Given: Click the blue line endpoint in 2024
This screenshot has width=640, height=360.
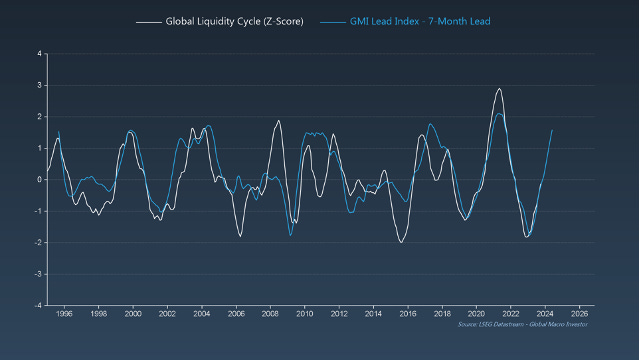Looking at the screenshot, I should [552, 131].
